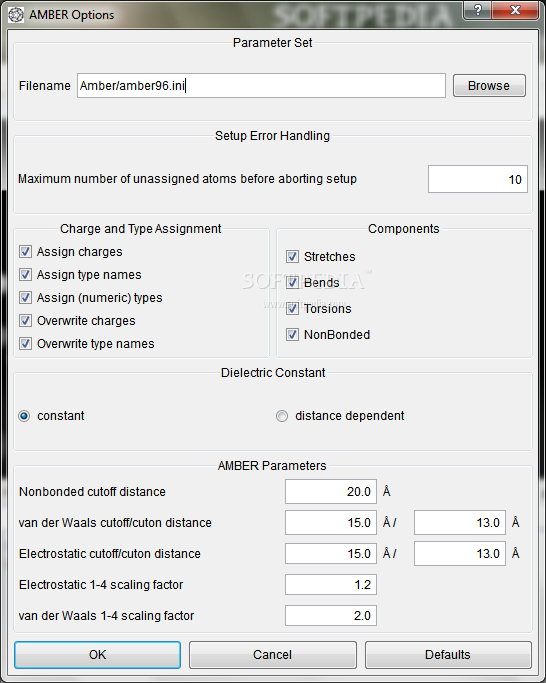Edit van der Waals 1-4 scaling field
Viewport: 546px width, 683px height.
coord(331,615)
